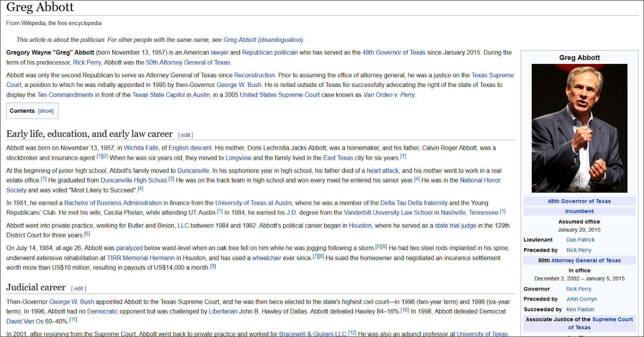This screenshot has height=337, width=644.
Task: Open the 'heart attack' link
Action: pyautogui.click(x=383, y=171)
